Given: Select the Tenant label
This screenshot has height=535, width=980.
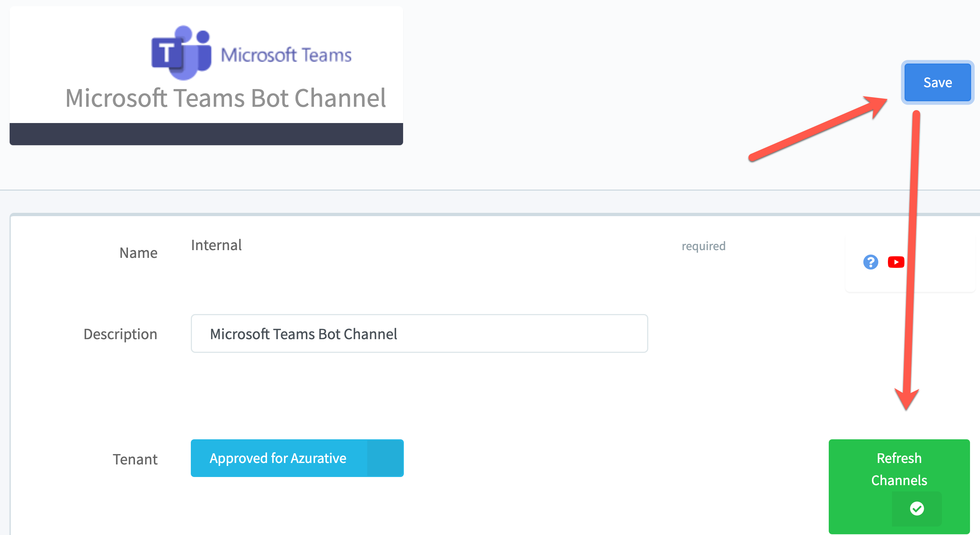Looking at the screenshot, I should tap(135, 459).
